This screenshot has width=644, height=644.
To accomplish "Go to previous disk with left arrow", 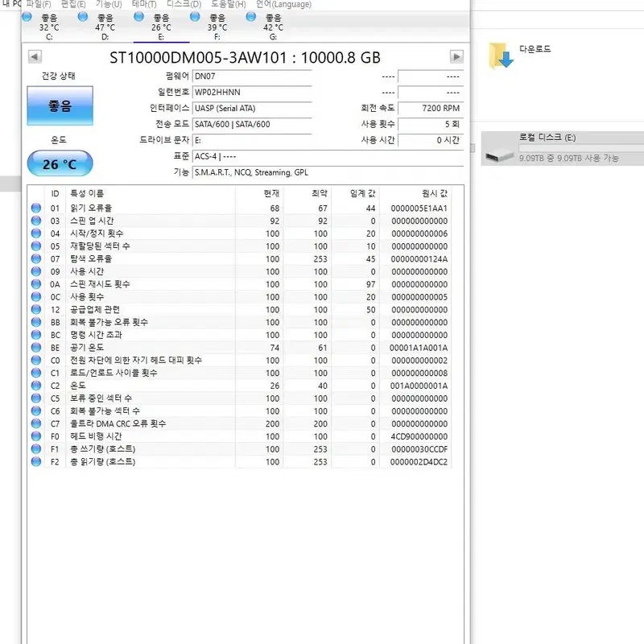I will [x=35, y=56].
